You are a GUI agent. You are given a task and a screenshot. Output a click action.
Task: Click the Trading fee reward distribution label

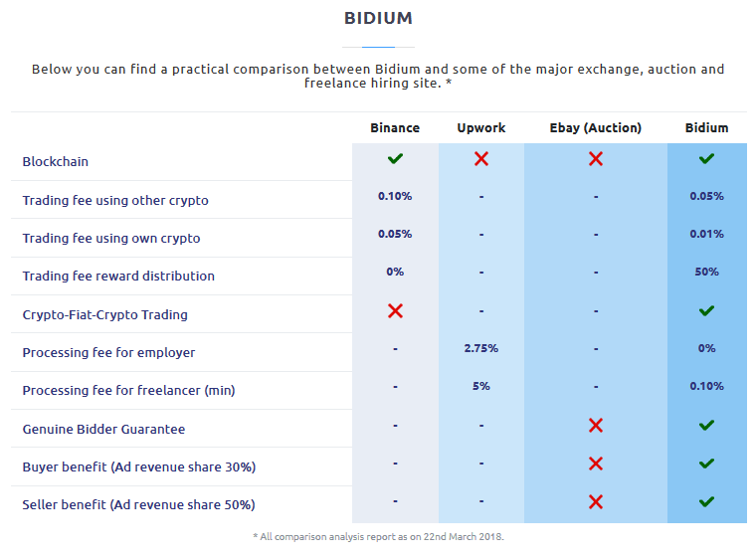pyautogui.click(x=118, y=276)
